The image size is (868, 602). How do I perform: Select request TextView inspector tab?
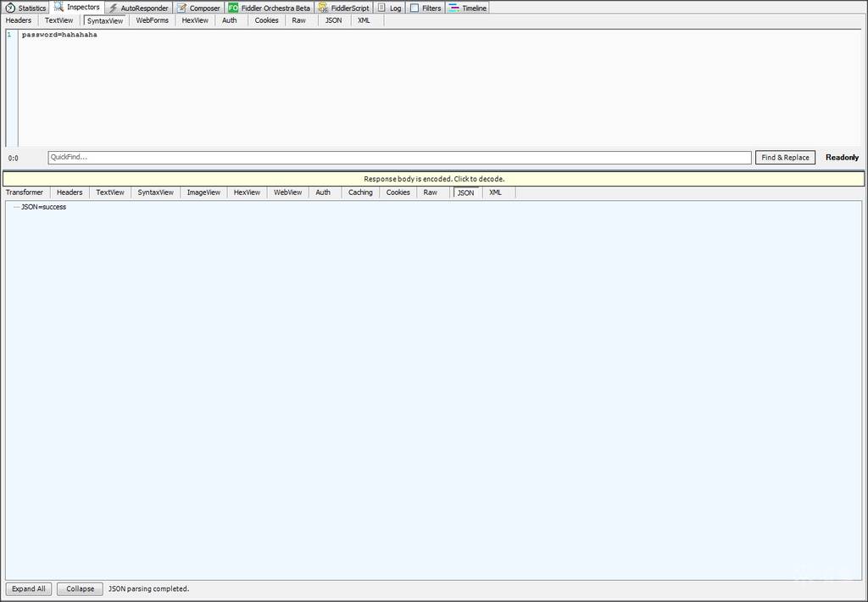point(58,20)
